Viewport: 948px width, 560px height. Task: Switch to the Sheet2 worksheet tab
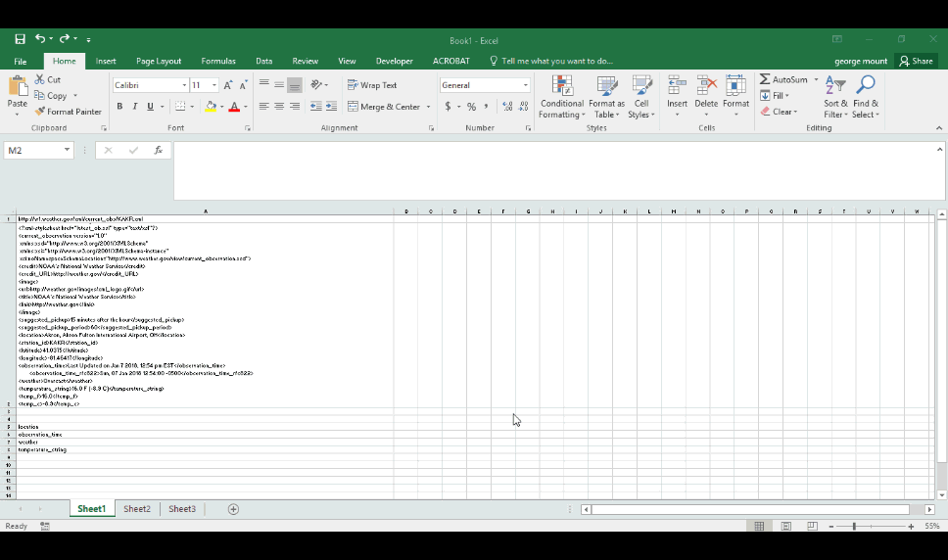(137, 509)
